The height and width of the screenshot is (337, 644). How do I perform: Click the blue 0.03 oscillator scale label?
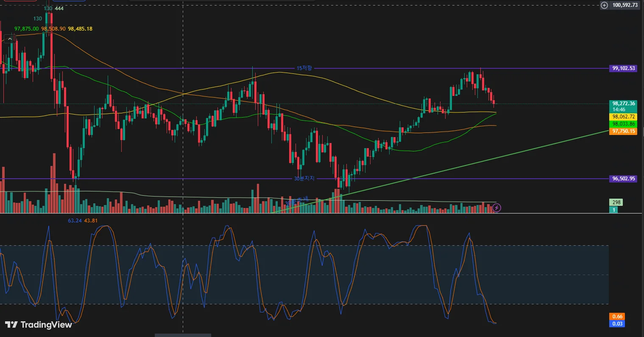click(x=617, y=324)
